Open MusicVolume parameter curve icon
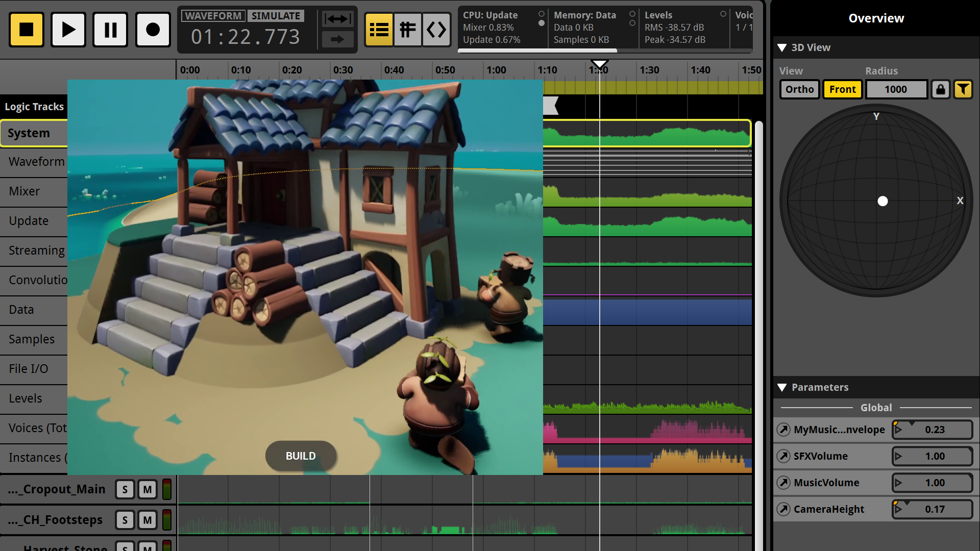The image size is (980, 551). [783, 483]
